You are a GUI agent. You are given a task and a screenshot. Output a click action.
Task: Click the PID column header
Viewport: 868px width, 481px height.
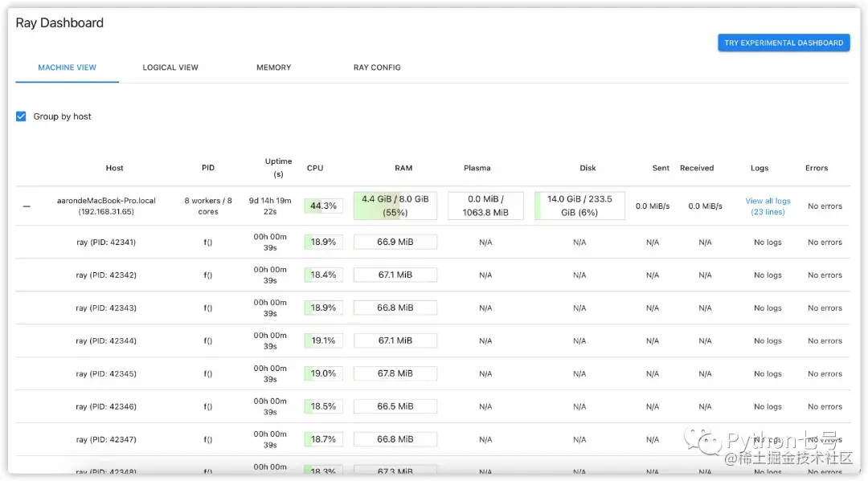pyautogui.click(x=208, y=168)
